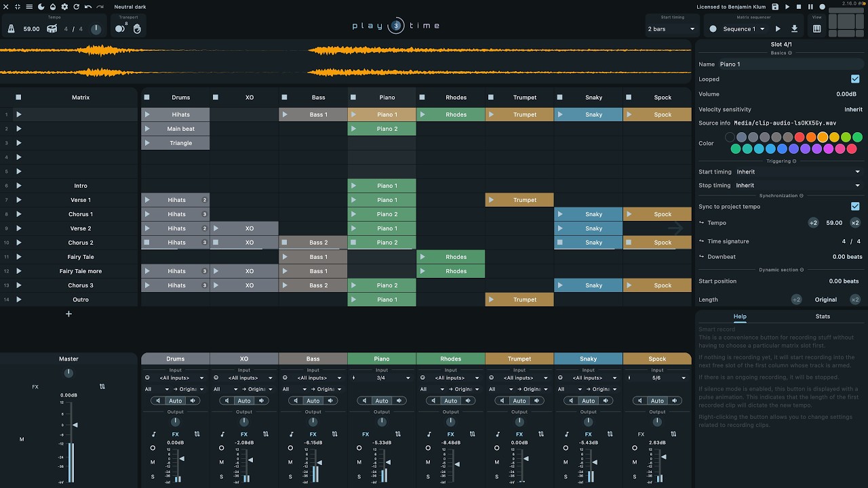868x488 pixels.
Task: Click the Piano column stop square
Action: tap(353, 98)
